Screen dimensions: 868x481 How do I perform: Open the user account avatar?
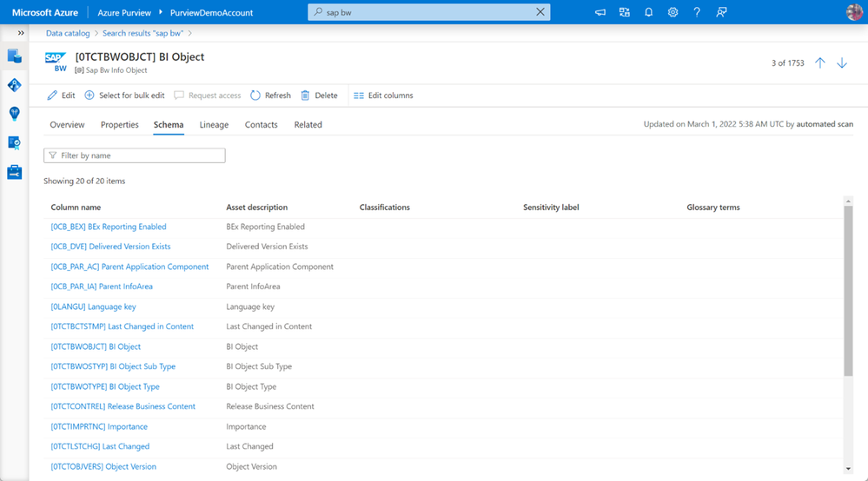point(855,12)
